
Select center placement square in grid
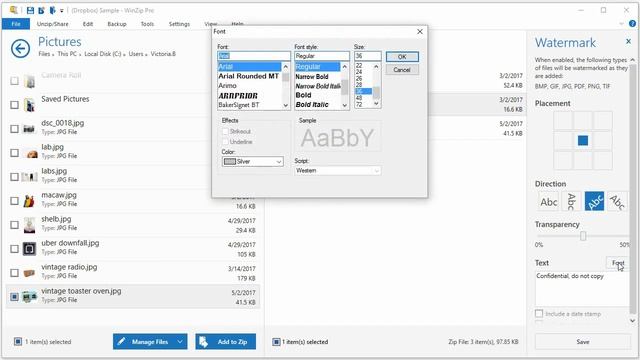point(583,141)
